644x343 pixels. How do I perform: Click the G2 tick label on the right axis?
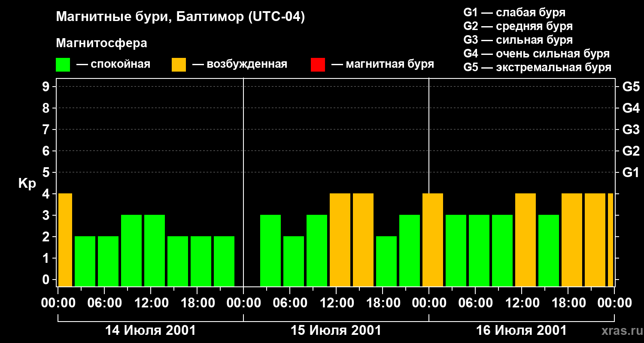click(x=631, y=151)
